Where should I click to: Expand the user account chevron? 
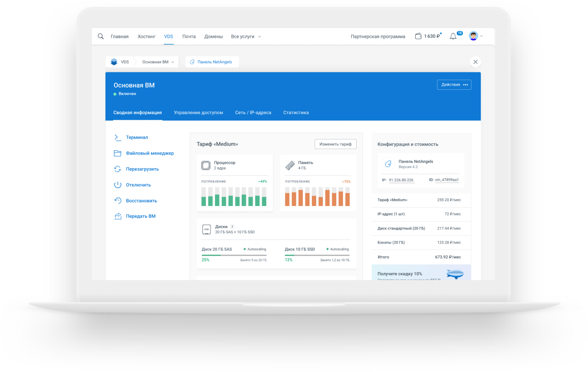482,36
